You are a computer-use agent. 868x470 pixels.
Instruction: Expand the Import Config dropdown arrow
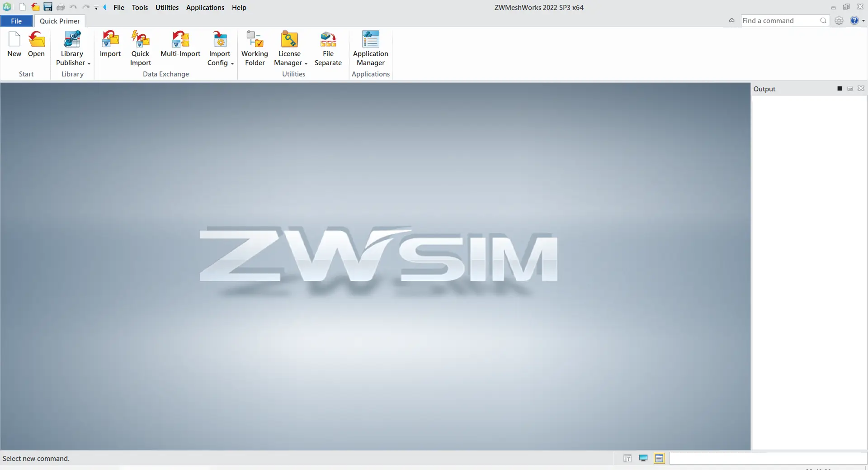click(x=232, y=63)
